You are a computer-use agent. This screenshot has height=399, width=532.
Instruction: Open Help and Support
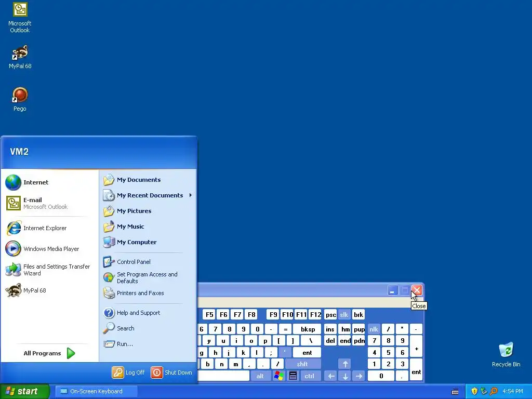click(x=148, y=313)
